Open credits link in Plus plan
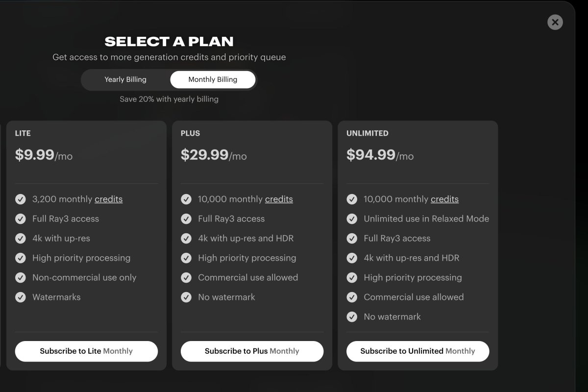Viewport: 588px width, 392px height. coord(279,199)
